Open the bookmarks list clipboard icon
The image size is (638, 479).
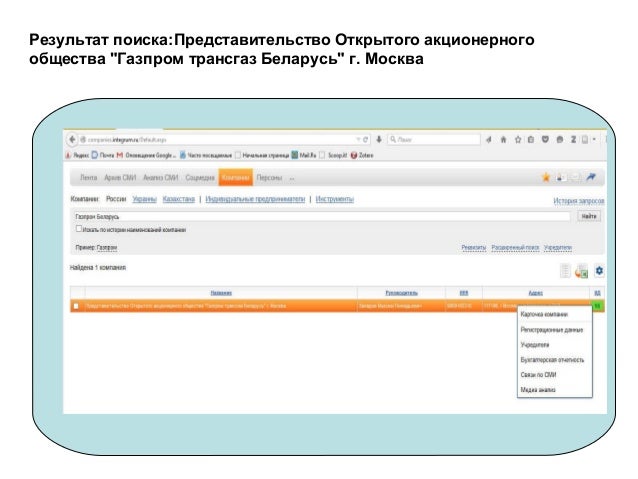[x=531, y=140]
